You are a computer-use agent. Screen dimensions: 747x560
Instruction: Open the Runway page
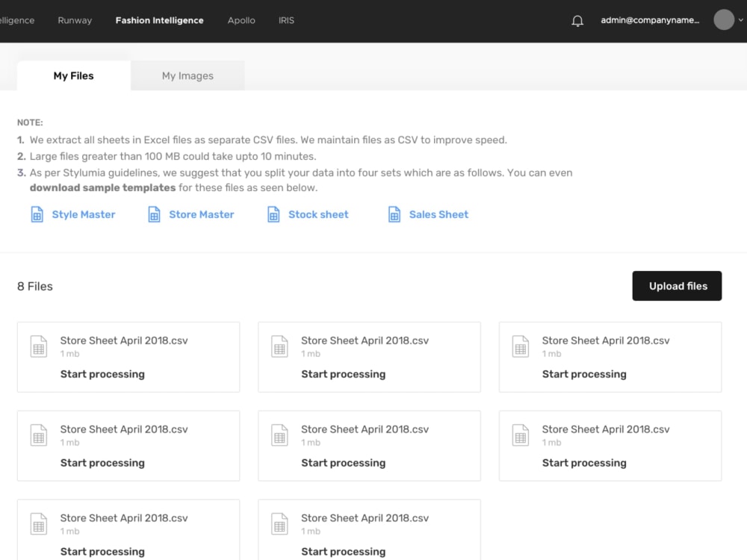coord(74,20)
